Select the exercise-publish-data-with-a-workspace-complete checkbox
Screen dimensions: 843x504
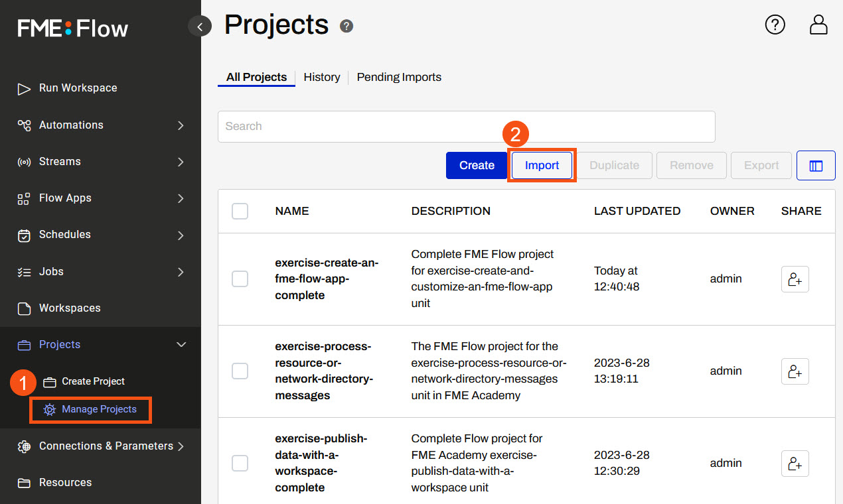pyautogui.click(x=240, y=463)
